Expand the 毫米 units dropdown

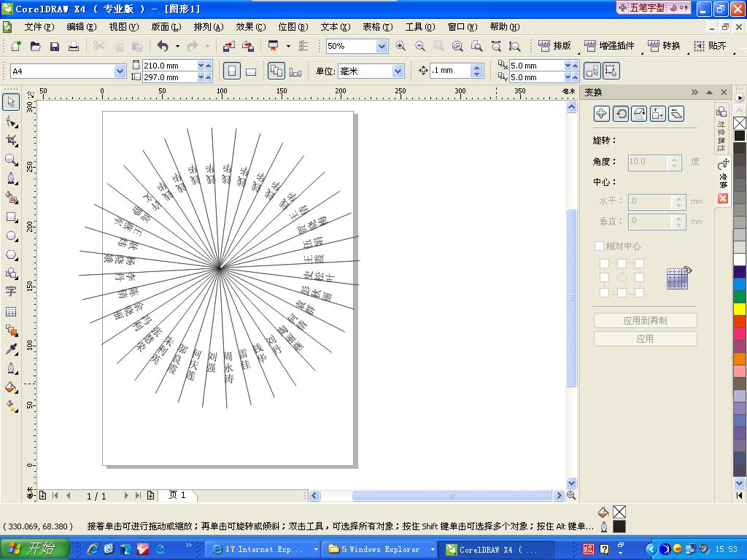(398, 71)
